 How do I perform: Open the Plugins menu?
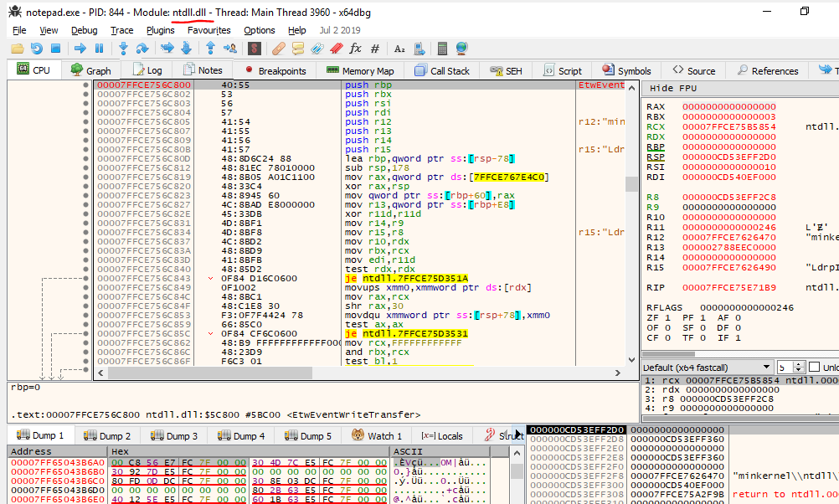[160, 30]
